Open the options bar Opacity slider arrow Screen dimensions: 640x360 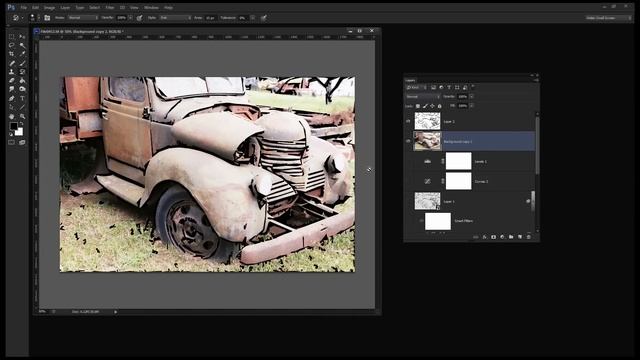[131, 18]
